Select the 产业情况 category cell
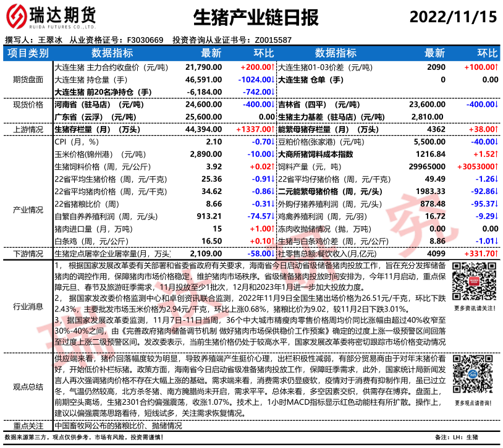This screenshot has width=503, height=448. [27, 210]
